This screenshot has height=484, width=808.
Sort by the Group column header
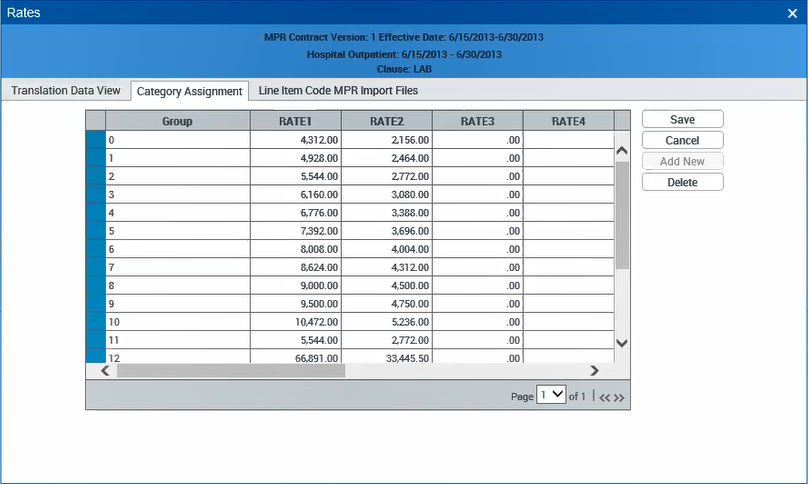coord(178,121)
